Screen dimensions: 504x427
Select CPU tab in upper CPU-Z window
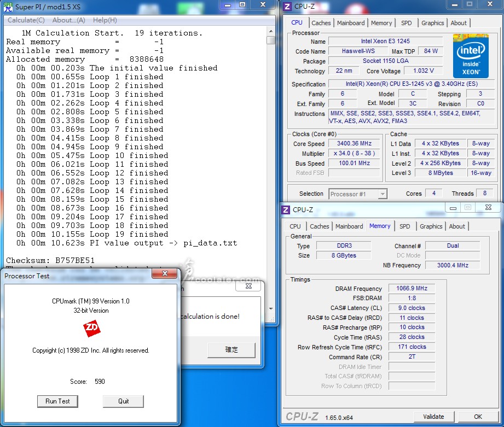click(x=297, y=22)
